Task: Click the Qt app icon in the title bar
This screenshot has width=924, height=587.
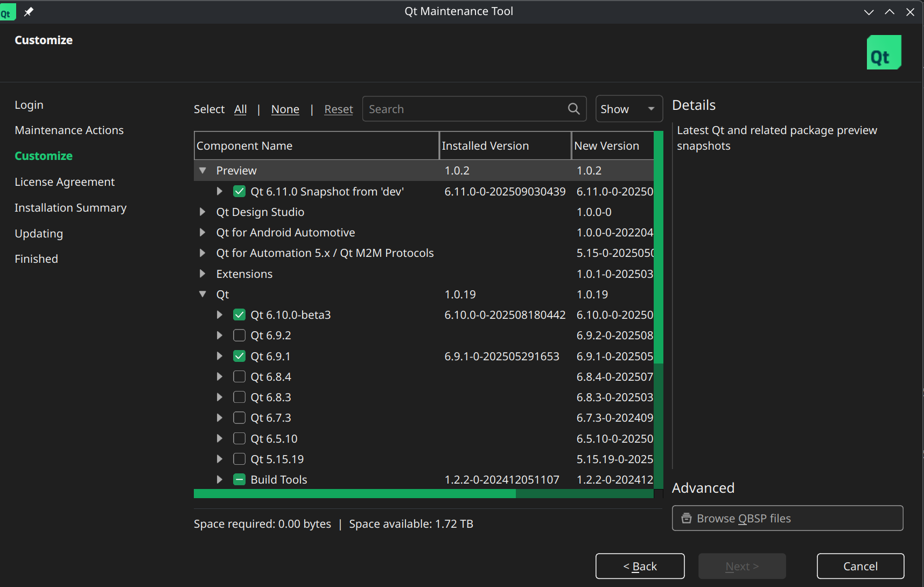Action: 8,12
